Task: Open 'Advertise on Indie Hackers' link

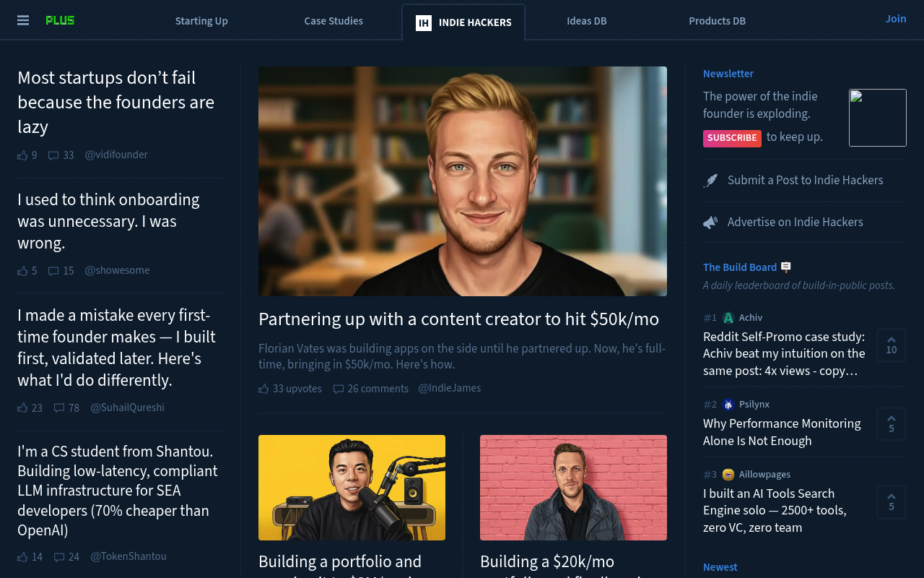Action: (x=796, y=223)
